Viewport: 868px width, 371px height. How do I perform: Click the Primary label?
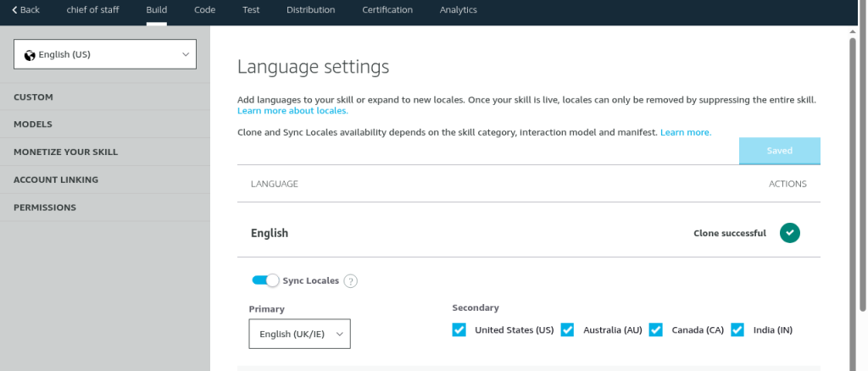point(267,309)
